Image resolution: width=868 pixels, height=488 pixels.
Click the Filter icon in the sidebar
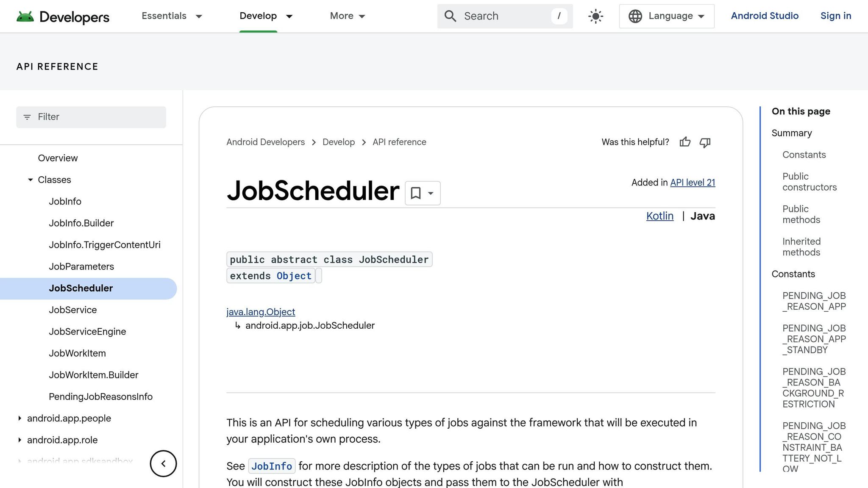(28, 117)
